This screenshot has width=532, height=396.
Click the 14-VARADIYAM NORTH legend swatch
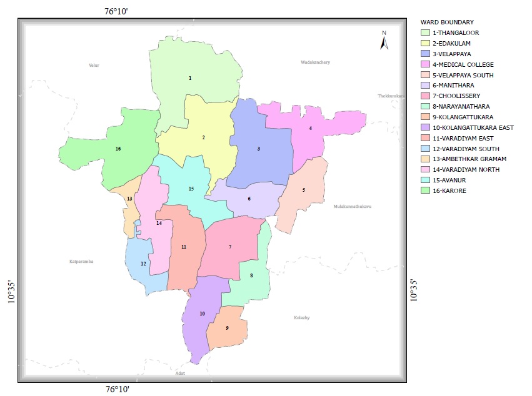coord(425,169)
